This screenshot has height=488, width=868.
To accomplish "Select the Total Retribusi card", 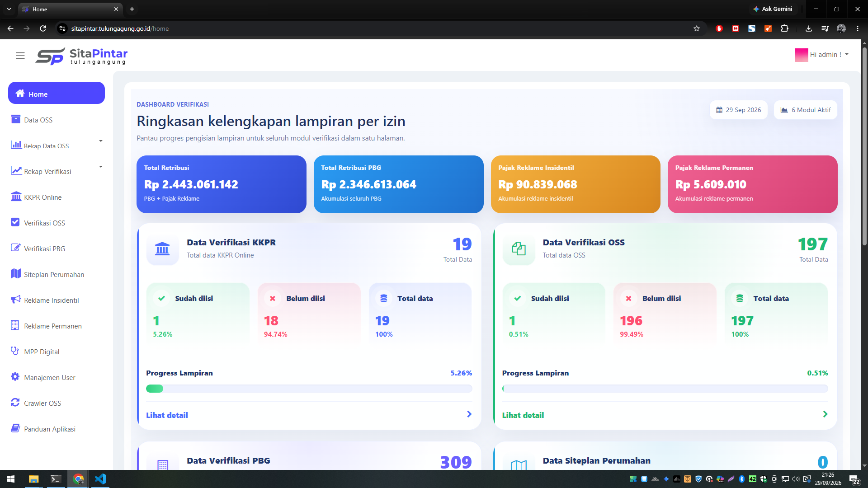I will coord(222,184).
